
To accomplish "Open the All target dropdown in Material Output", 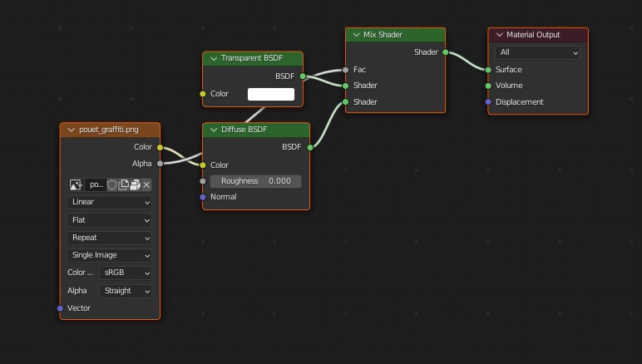I will click(537, 52).
